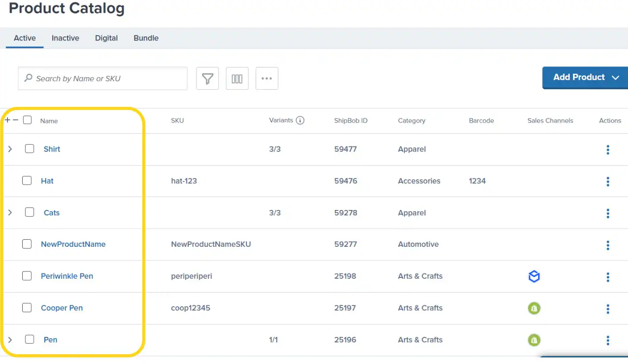The image size is (628, 364).
Task: Open the more options ellipsis icon
Action: pos(266,78)
